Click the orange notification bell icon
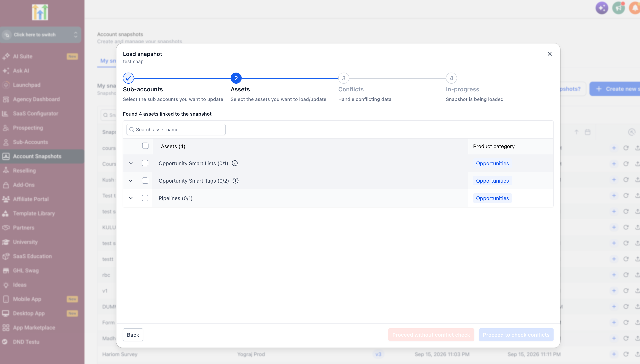The height and width of the screenshot is (364, 640). (635, 8)
